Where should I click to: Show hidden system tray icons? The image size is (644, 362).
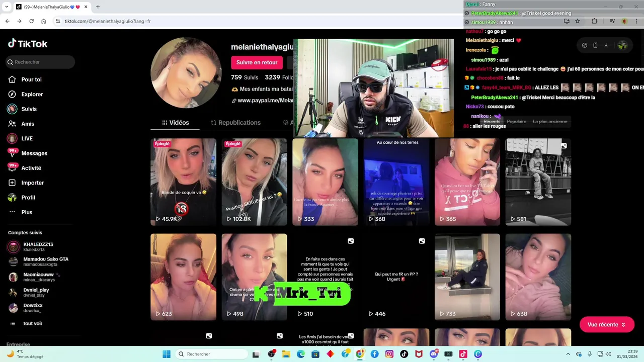point(568,354)
